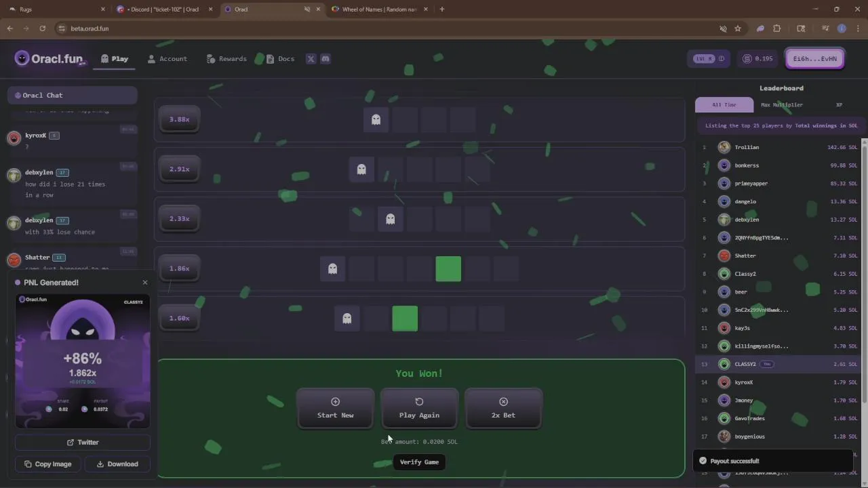Click the 1.86x multiplier button
Viewport: 868px width, 488px height.
179,269
